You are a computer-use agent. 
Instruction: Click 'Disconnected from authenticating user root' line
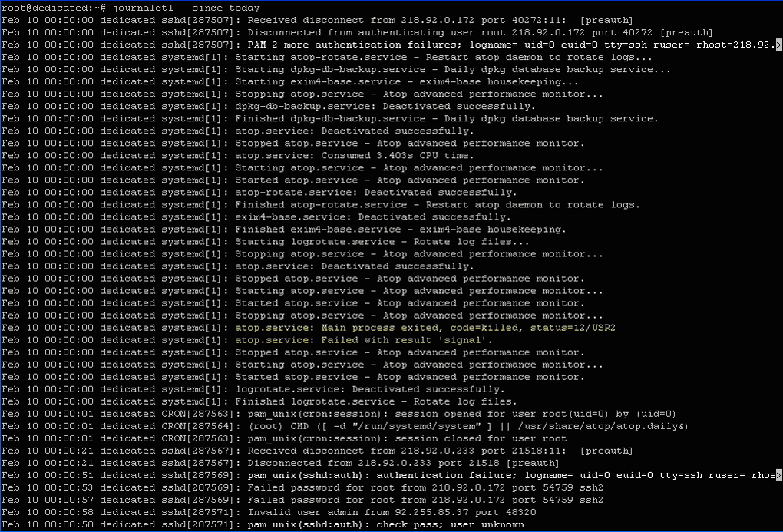tap(384, 32)
